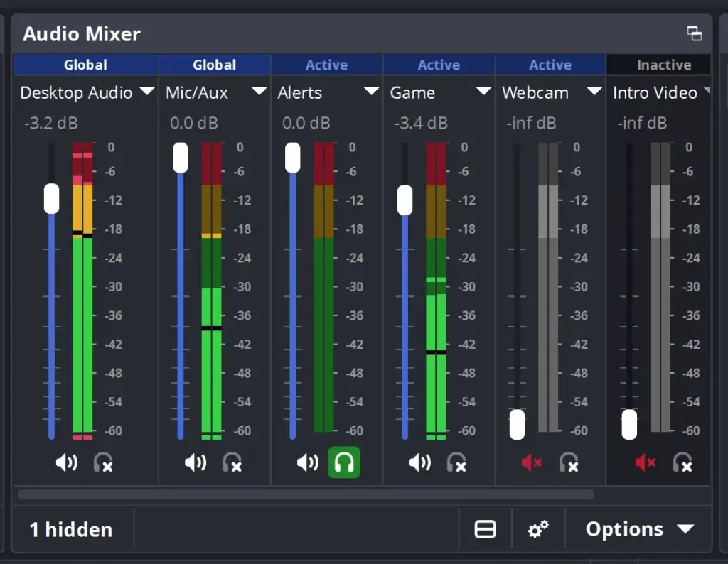Enable monitoring for Desktop Audio
This screenshot has height=564, width=728.
click(x=103, y=462)
